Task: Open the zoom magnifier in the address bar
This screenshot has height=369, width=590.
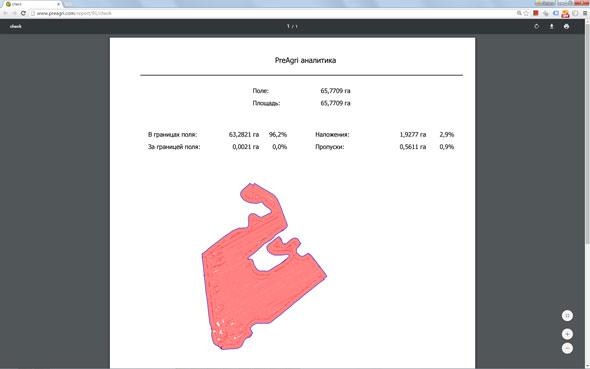Action: 519,13
